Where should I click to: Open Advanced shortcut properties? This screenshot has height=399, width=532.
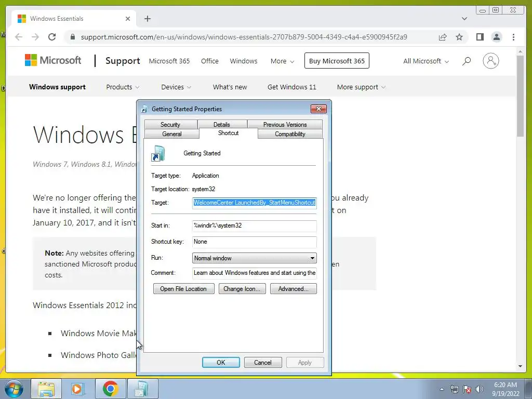(x=294, y=289)
